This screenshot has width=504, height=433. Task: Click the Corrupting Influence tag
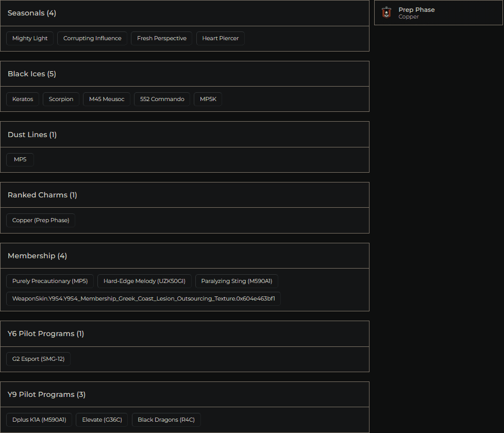click(92, 39)
